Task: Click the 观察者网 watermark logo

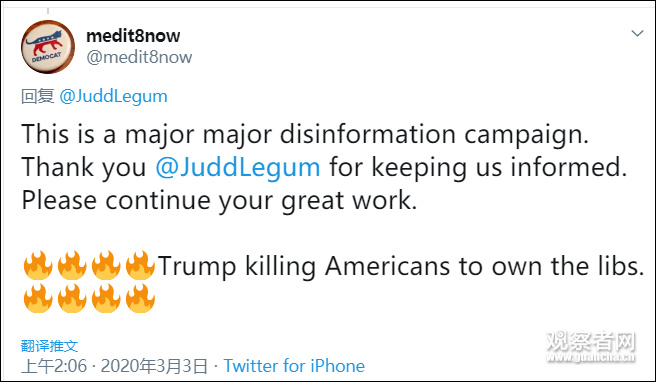Action: [591, 341]
